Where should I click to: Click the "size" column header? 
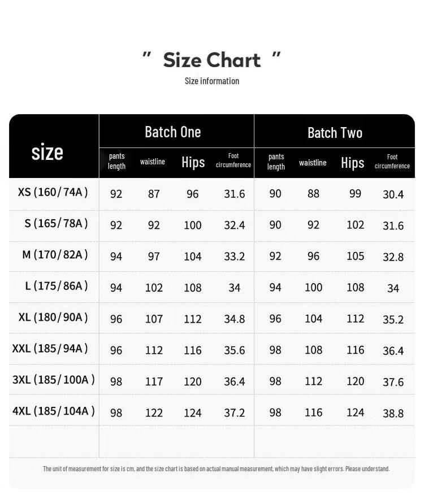click(x=47, y=151)
